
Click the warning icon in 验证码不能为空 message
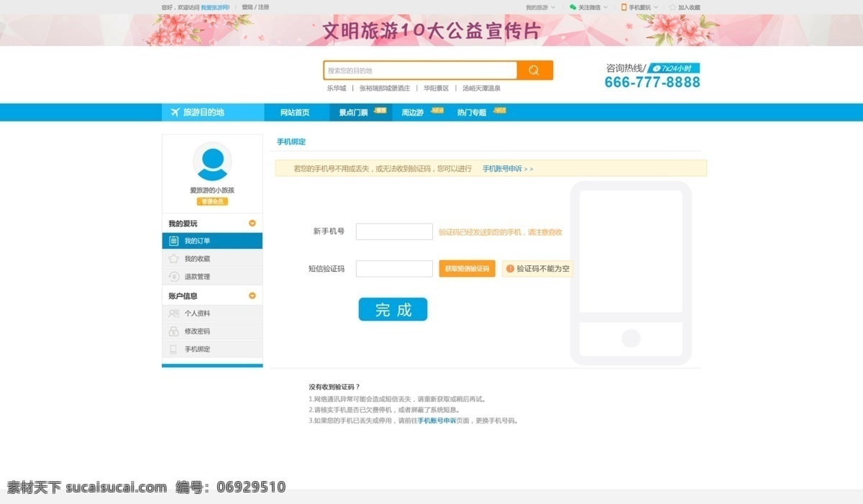point(510,269)
